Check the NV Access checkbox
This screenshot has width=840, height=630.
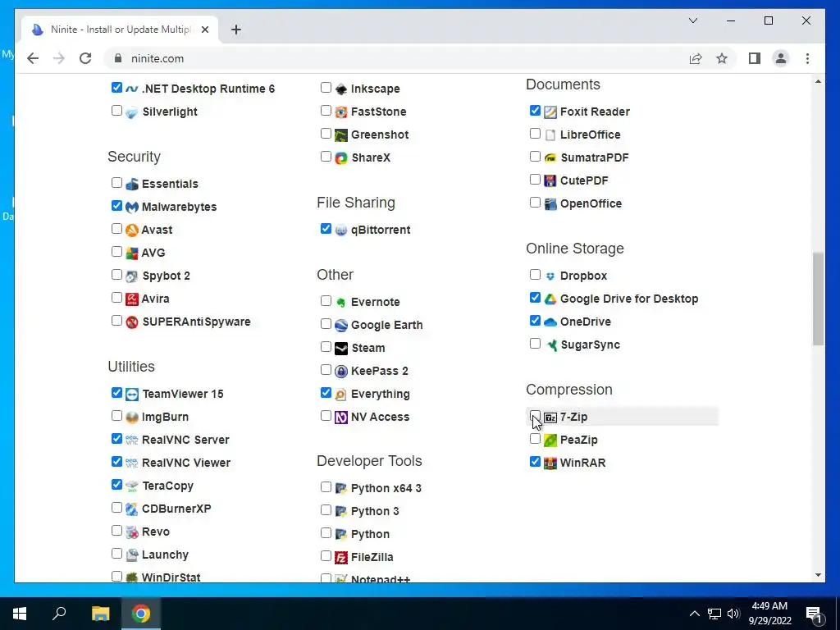pyautogui.click(x=326, y=416)
